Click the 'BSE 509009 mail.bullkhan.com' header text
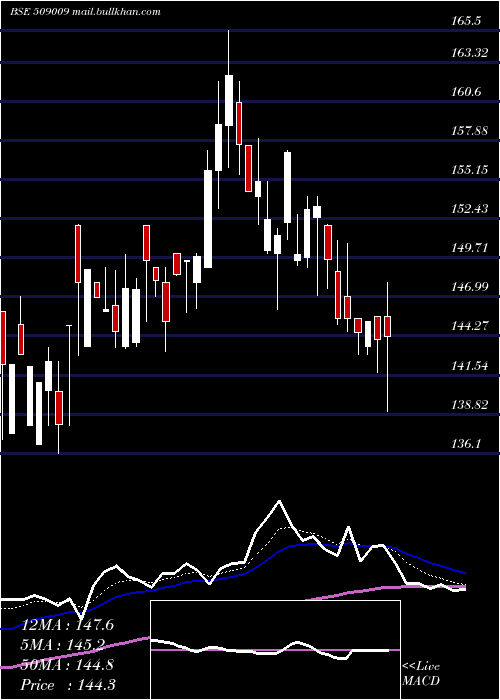Screen dimensions: 500x700 (85, 12)
